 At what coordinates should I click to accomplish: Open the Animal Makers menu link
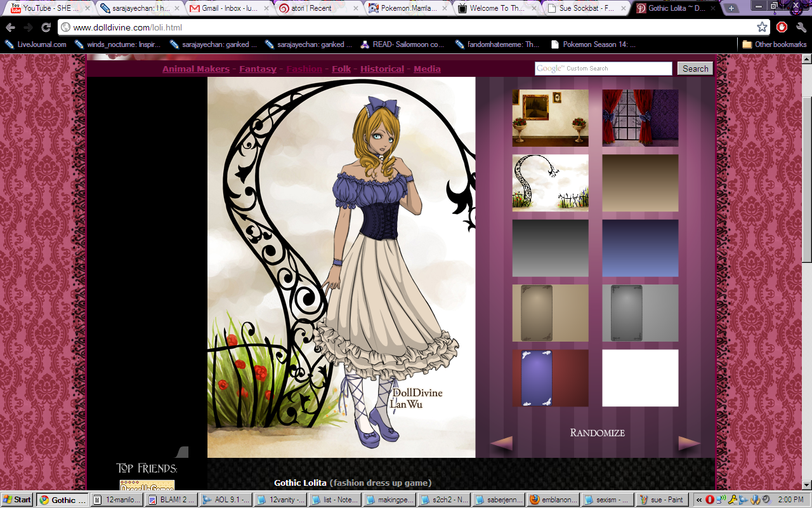click(x=195, y=69)
